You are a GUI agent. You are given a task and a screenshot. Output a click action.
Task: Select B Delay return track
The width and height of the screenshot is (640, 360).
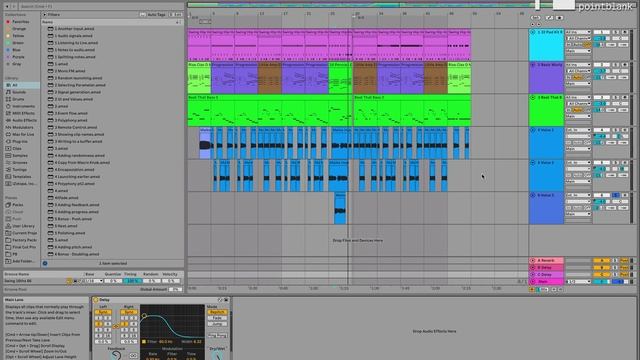point(547,268)
